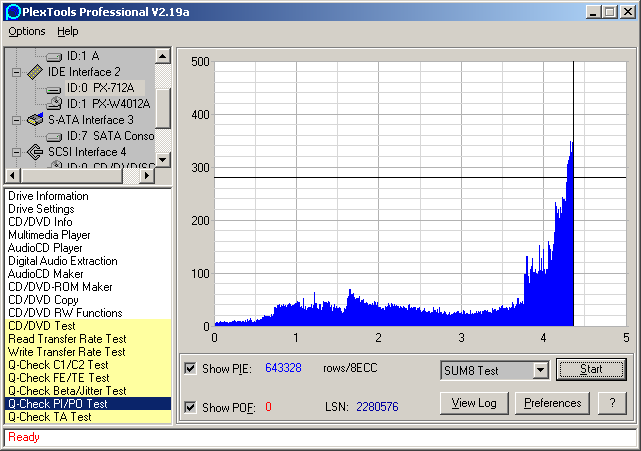Viewport: 641px width, 451px height.
Task: Click the POF count value 0
Action: pyautogui.click(x=268, y=407)
